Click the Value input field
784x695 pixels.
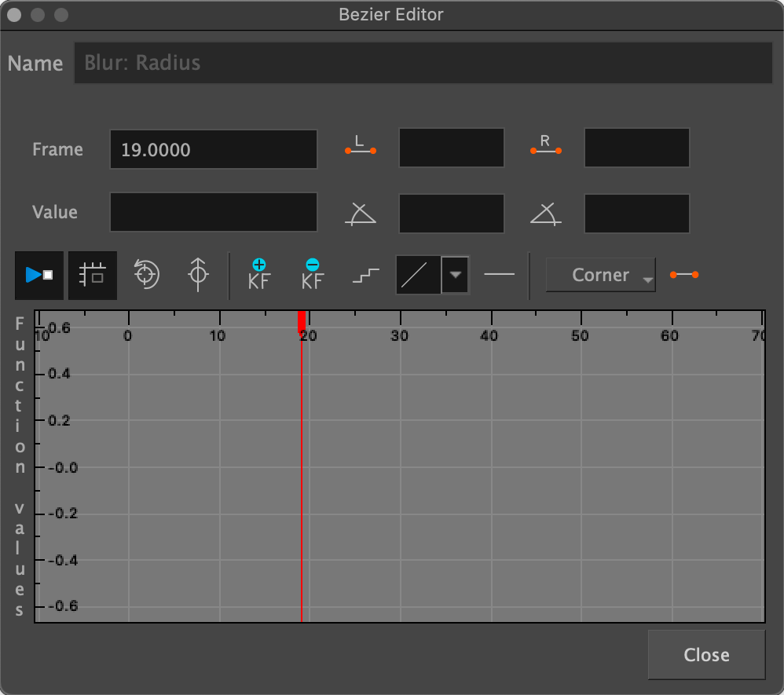click(x=213, y=212)
